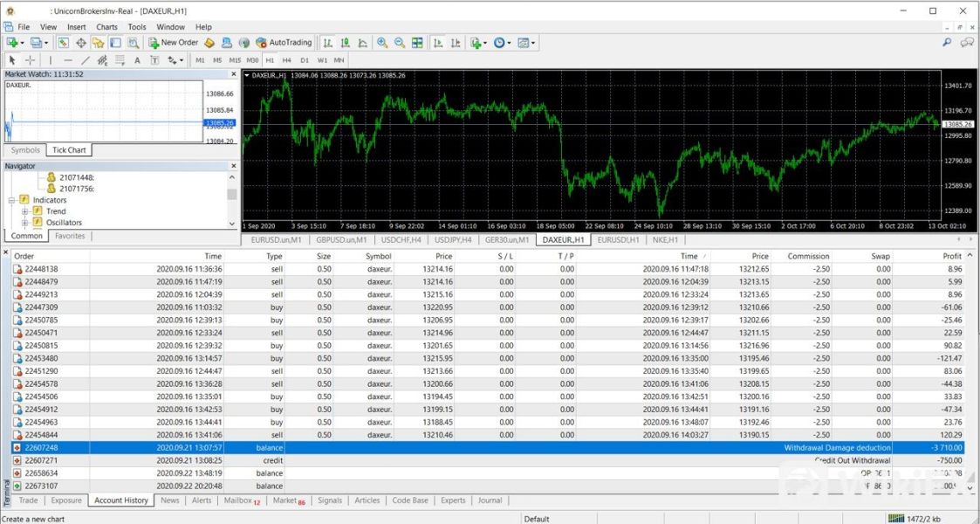Toggle the AutoTrading button

pyautogui.click(x=284, y=43)
